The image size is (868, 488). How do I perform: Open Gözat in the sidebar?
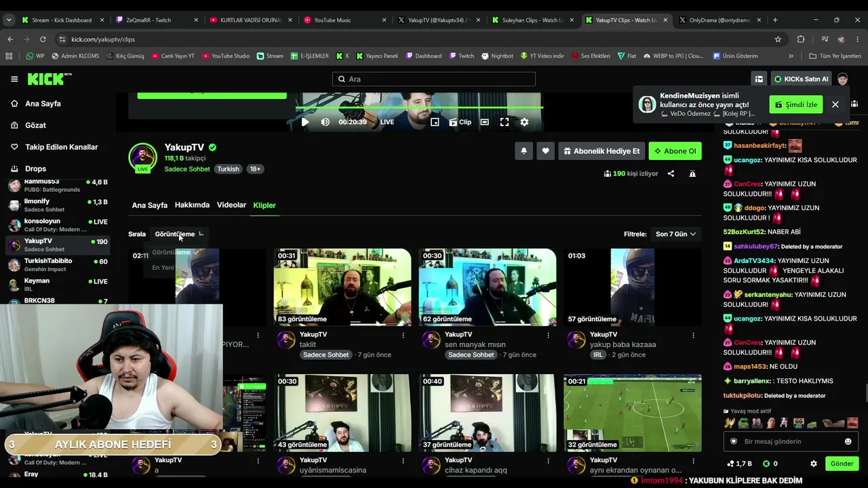coord(35,125)
